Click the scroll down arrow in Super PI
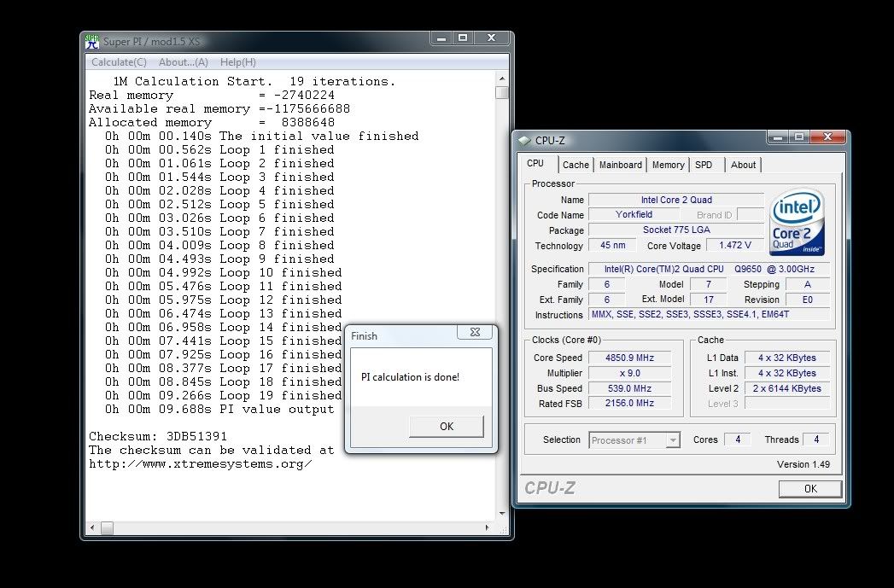The image size is (894, 588). [x=502, y=514]
